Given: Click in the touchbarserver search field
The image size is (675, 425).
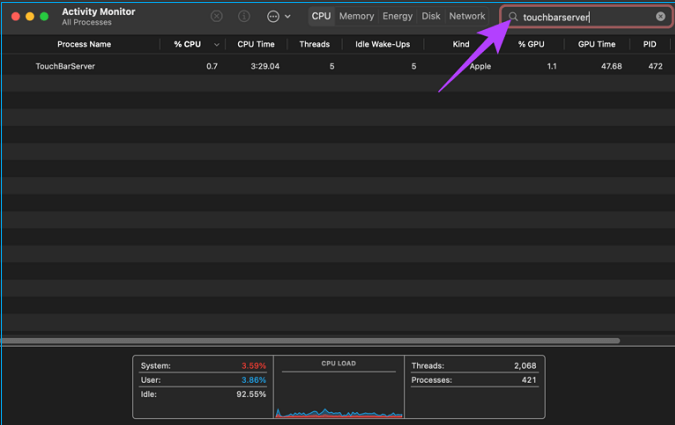Looking at the screenshot, I should tap(585, 17).
